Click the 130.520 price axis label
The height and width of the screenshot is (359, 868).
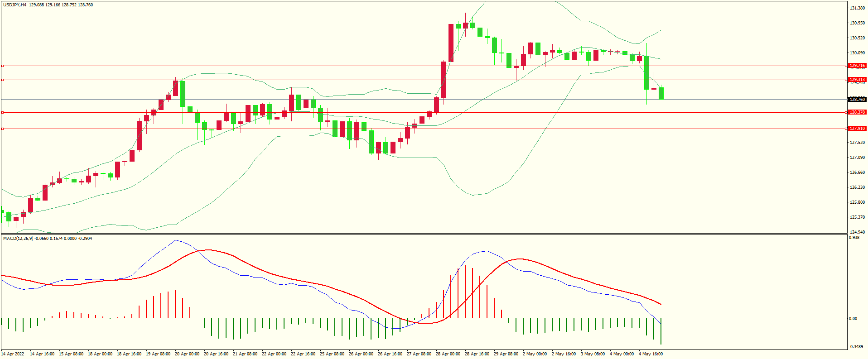click(857, 38)
